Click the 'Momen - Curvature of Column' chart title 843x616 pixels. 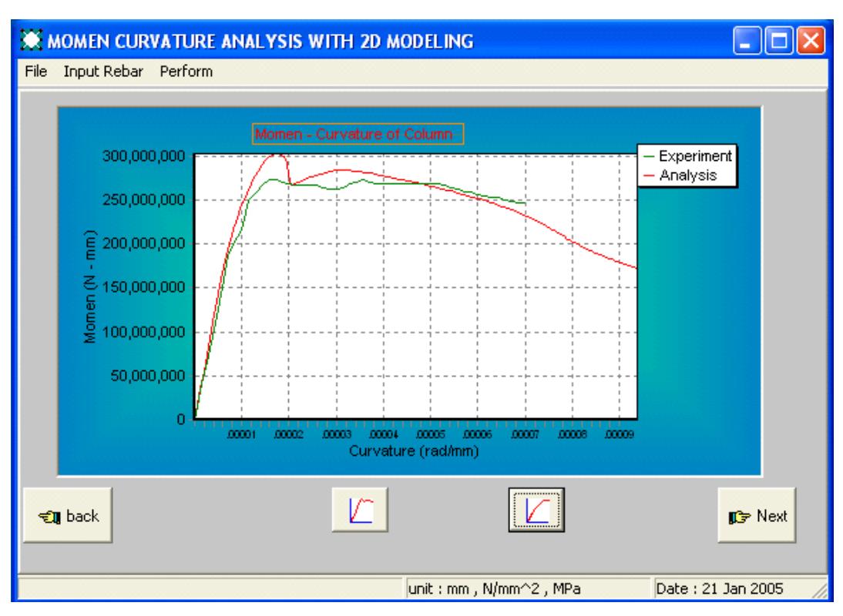pyautogui.click(x=358, y=134)
